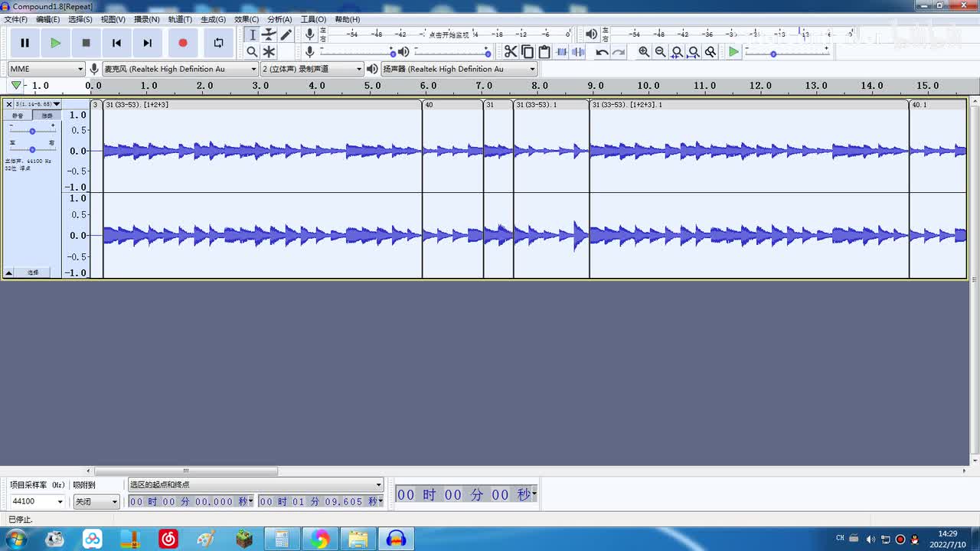Open the 帮助(H) menu
Image resolution: width=980 pixels, height=551 pixels.
coord(347,19)
